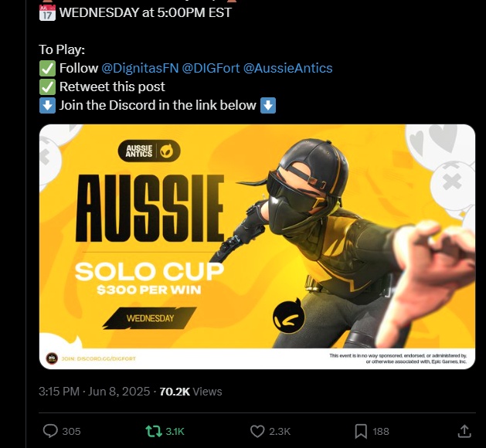Image resolution: width=486 pixels, height=448 pixels.
Task: Click the 3:15 PM Jun 8, 2025 timestamp
Action: (94, 392)
